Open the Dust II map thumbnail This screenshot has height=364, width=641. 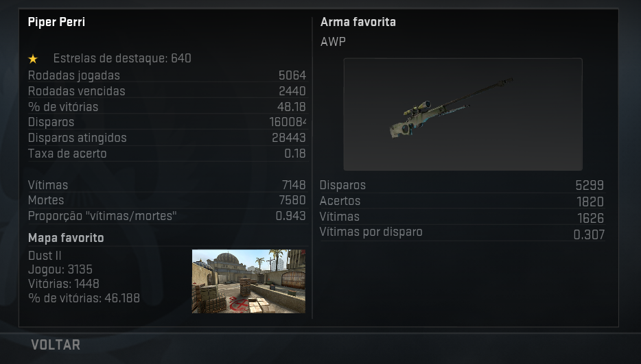(248, 281)
